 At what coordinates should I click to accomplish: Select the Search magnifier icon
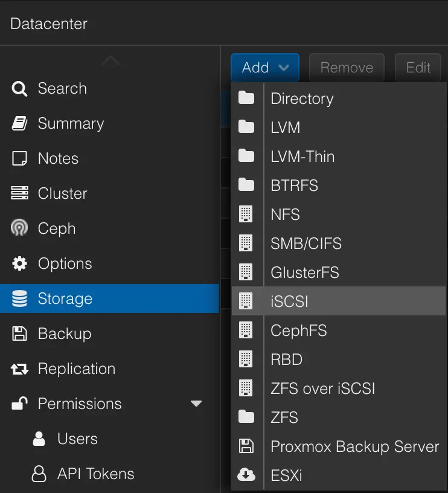click(x=19, y=88)
